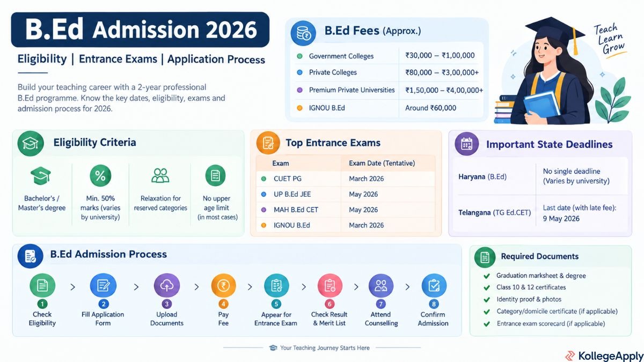The height and width of the screenshot is (362, 644).
Task: Click the KollegeApply logo
Action: (604, 356)
